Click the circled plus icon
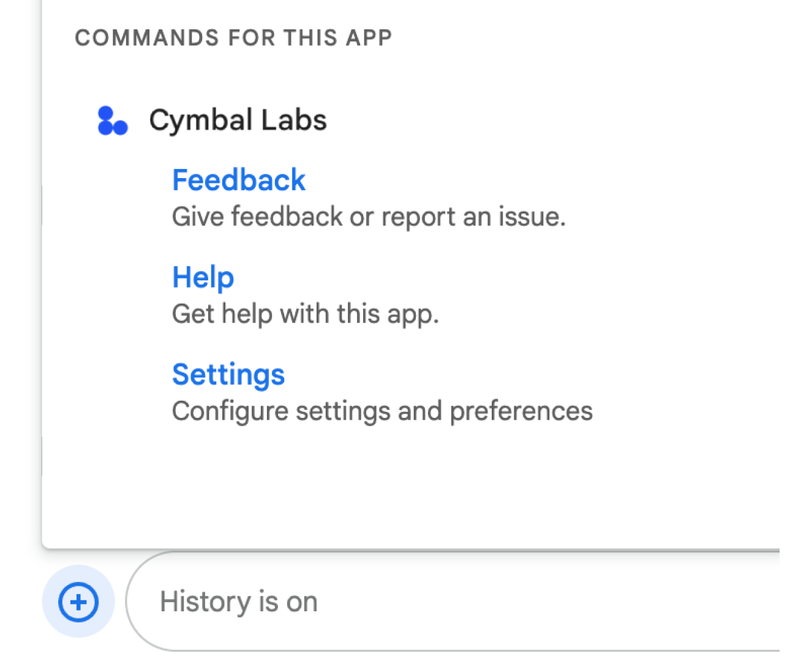Image resolution: width=812 pixels, height=667 pixels. (78, 602)
